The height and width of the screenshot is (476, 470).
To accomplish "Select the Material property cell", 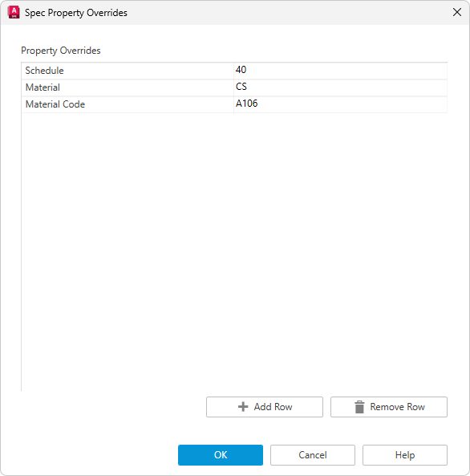I will pyautogui.click(x=128, y=87).
